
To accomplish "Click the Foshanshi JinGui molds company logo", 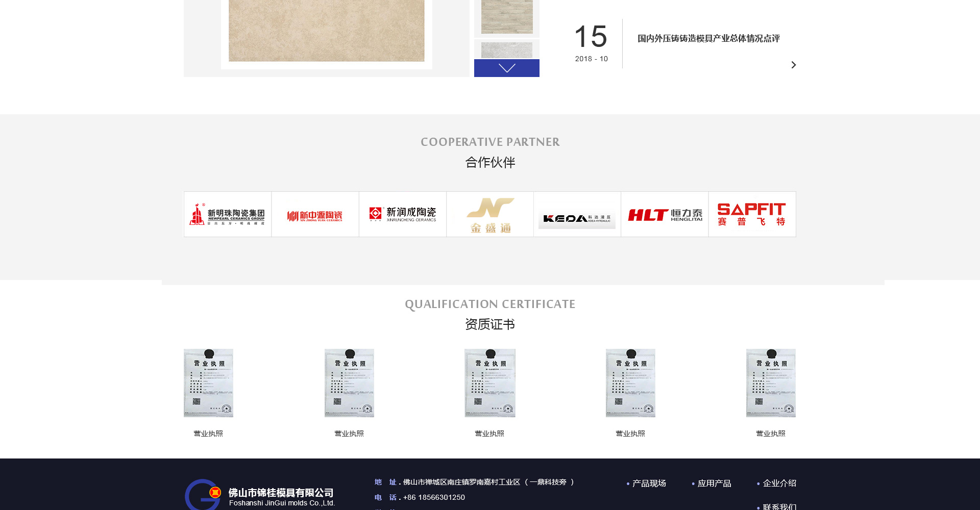I will point(260,495).
